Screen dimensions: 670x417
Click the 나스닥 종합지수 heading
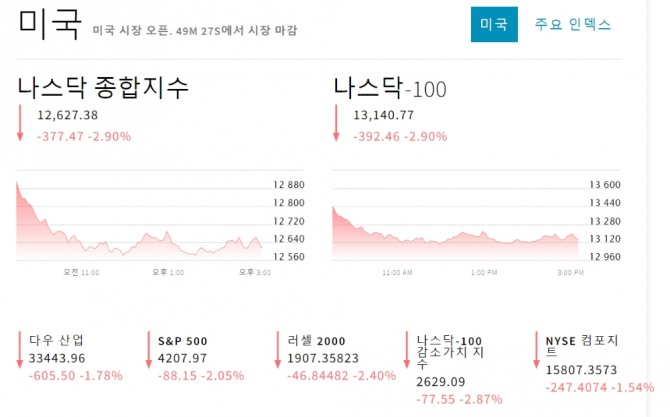(x=103, y=88)
